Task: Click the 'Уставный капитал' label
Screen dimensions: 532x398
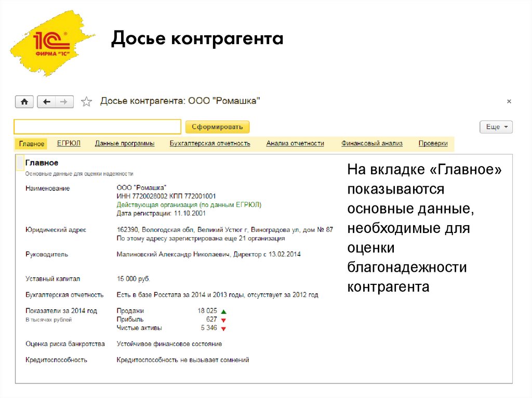Action: pyautogui.click(x=52, y=279)
